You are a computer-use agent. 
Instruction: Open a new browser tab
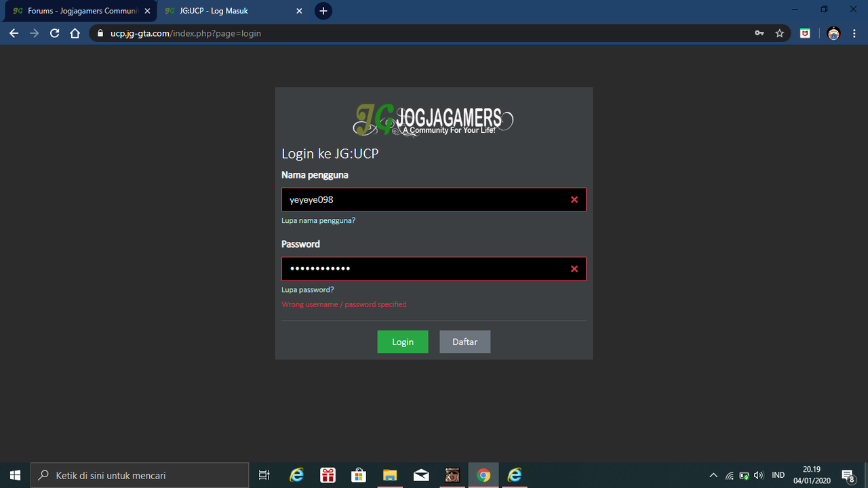323,11
